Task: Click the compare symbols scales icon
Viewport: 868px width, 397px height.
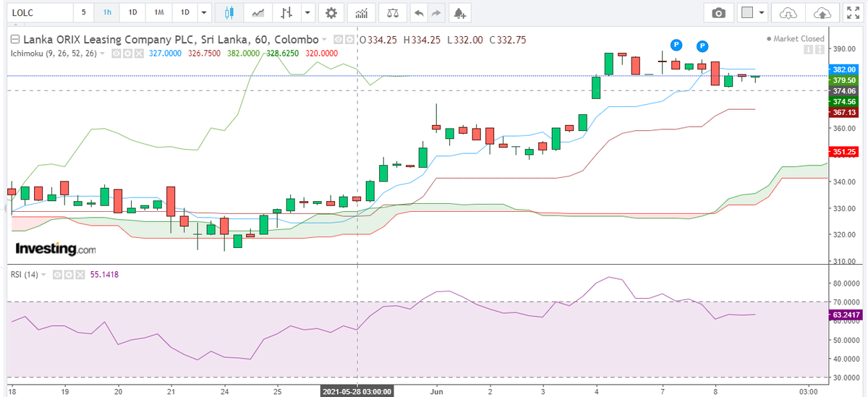Action: click(392, 13)
